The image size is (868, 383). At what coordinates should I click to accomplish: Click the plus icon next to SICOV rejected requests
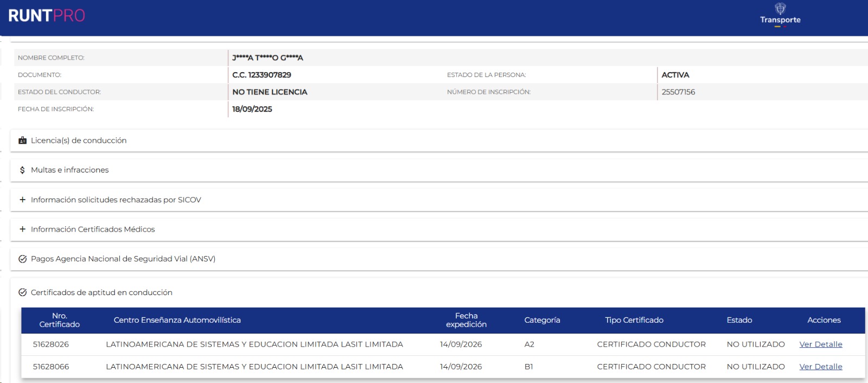pyautogui.click(x=22, y=200)
